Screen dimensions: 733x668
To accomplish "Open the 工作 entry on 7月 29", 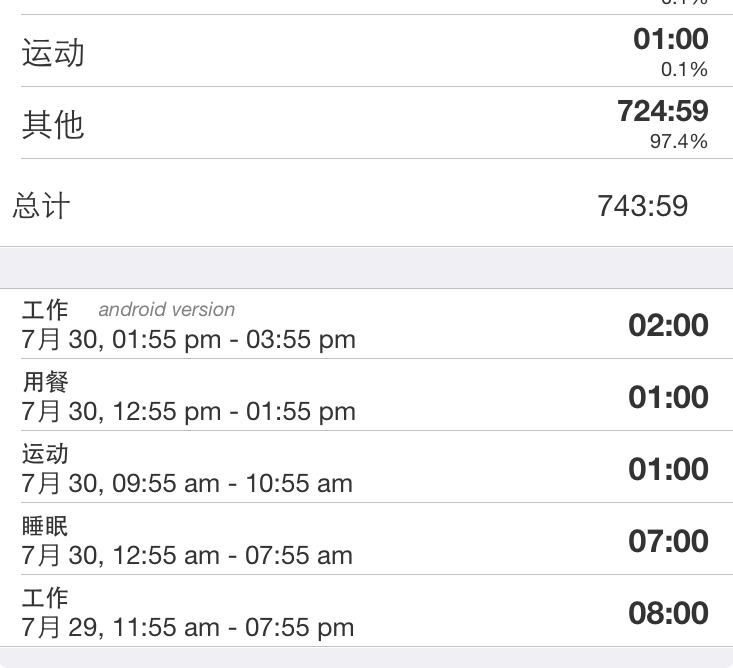I will pyautogui.click(x=366, y=611).
